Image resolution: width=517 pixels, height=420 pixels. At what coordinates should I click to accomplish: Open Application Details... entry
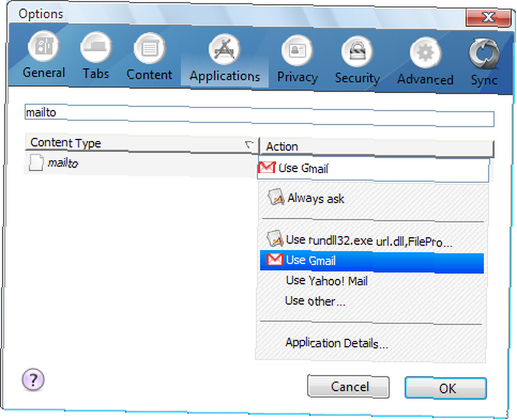[372, 343]
